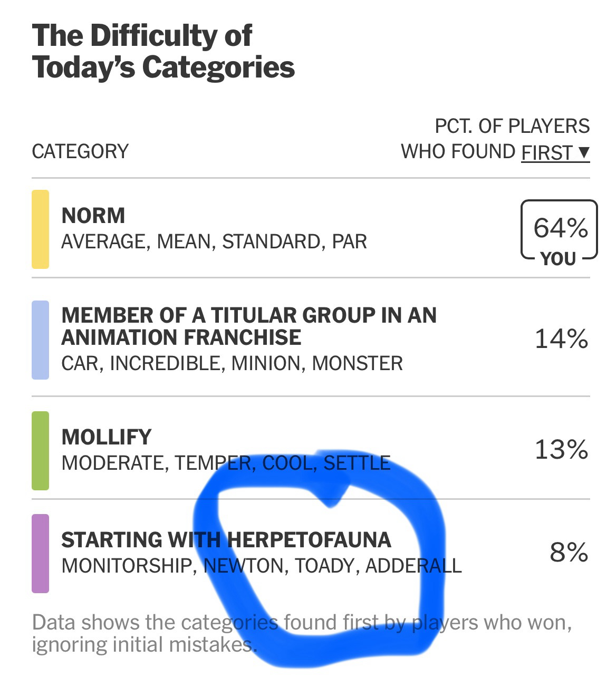Click the purple category color bar
Screen dimensions: 616x687
[x=41, y=554]
